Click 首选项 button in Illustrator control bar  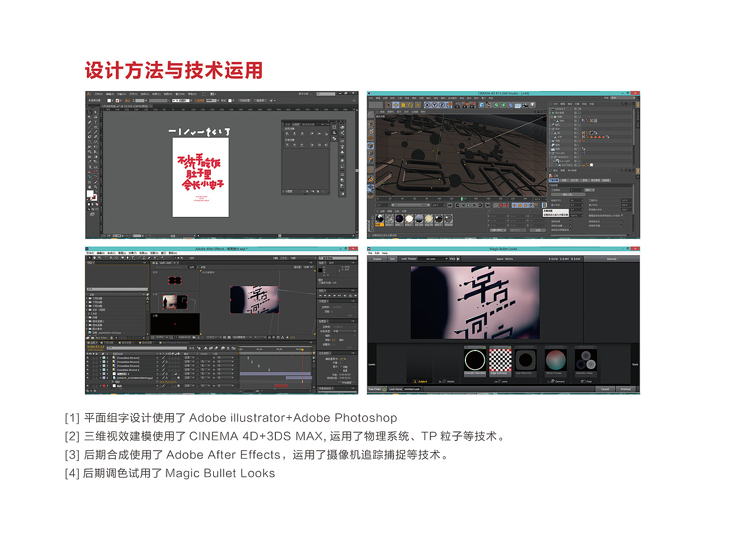point(260,100)
